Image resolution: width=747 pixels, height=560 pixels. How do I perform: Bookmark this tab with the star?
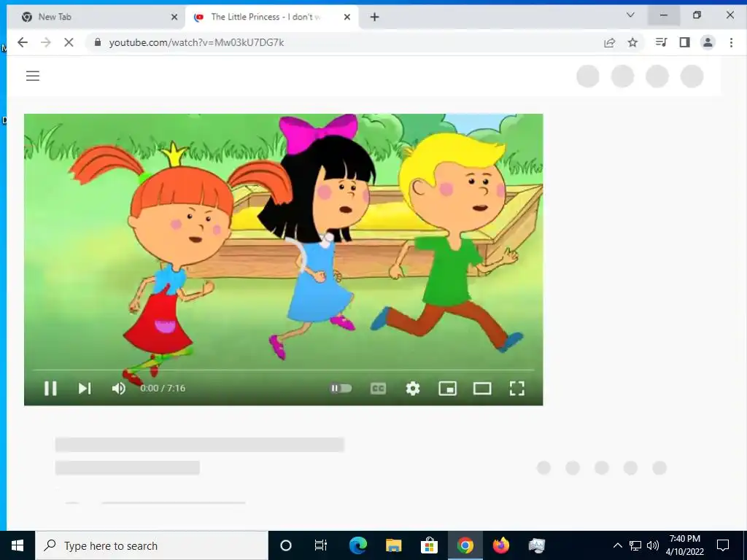pos(632,42)
